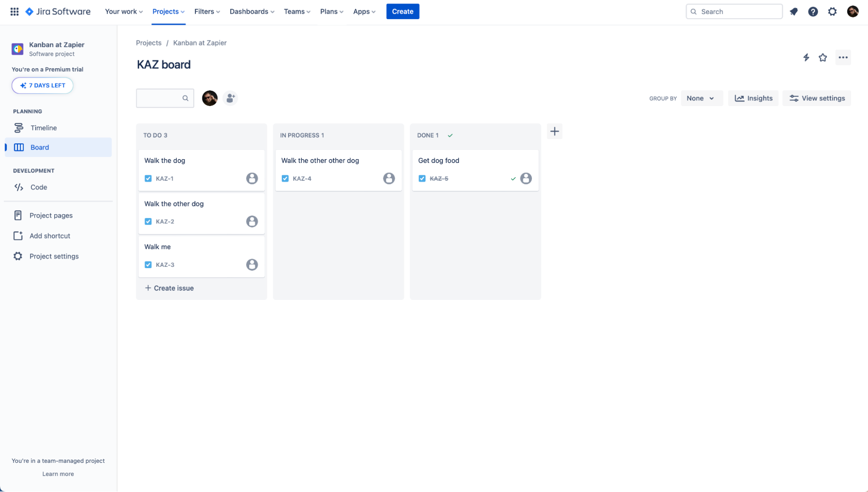Star the KAZ board as favorite
Image resolution: width=868 pixels, height=492 pixels.
coord(823,57)
